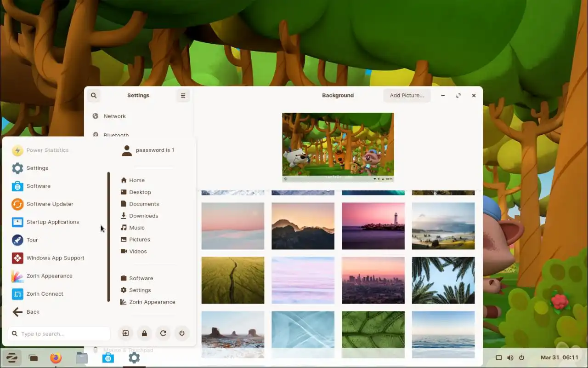The image size is (588, 368).
Task: Choose the pastel pink clouds wallpaper
Action: tap(303, 280)
